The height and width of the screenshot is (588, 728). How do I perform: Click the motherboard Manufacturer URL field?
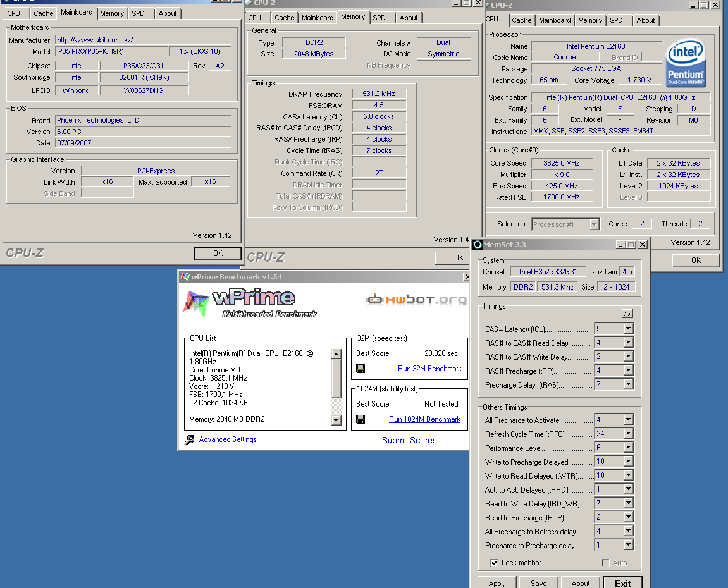point(143,40)
